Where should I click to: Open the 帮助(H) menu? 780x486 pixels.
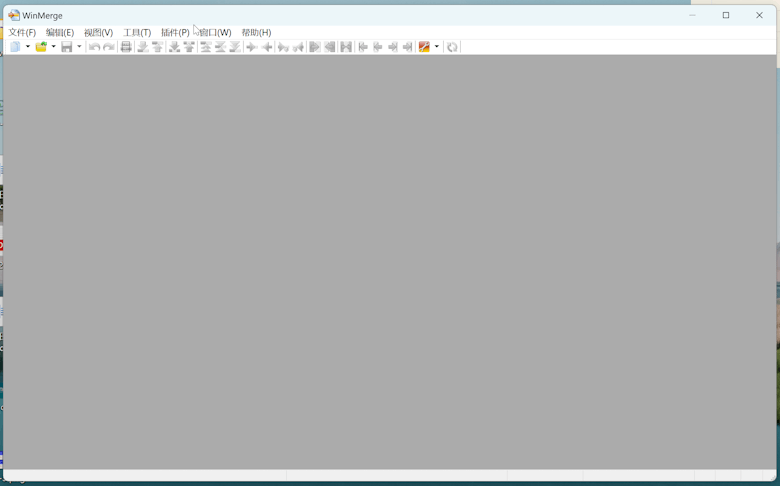coord(256,32)
